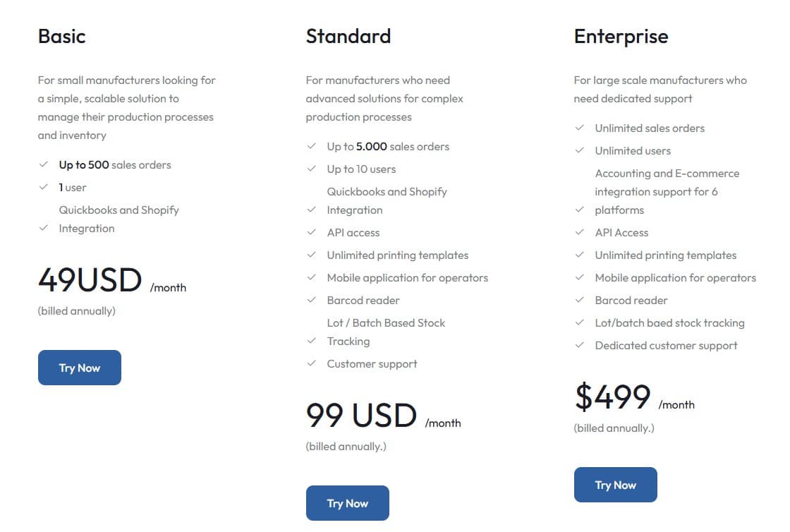
Task: Click the checkmark next to 1 user in Basic
Action: click(44, 187)
